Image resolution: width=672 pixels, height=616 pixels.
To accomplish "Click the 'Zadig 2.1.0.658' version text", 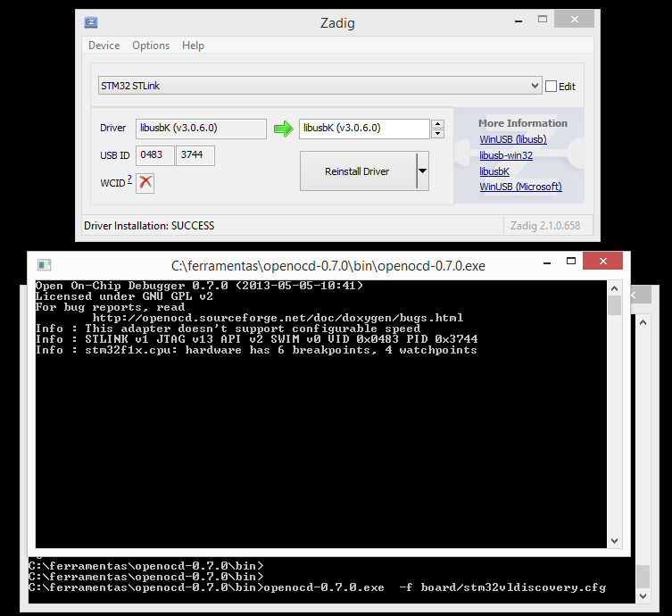I will pos(545,226).
